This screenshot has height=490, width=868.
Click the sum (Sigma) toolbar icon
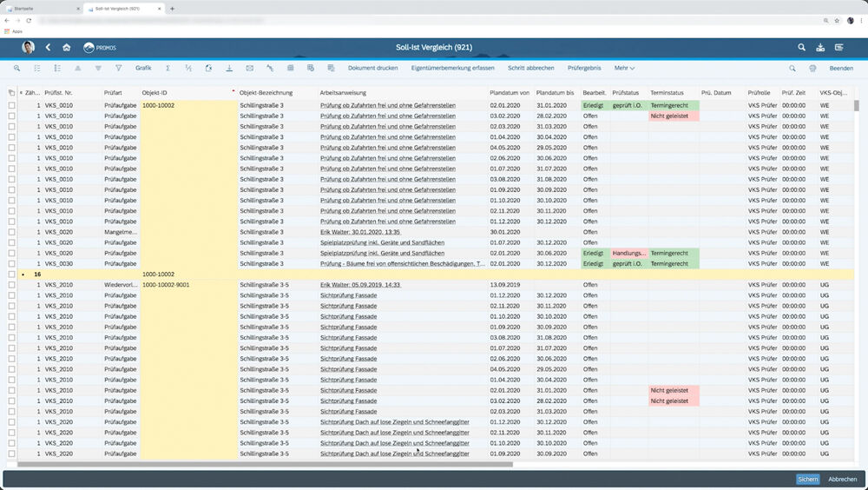pos(168,68)
